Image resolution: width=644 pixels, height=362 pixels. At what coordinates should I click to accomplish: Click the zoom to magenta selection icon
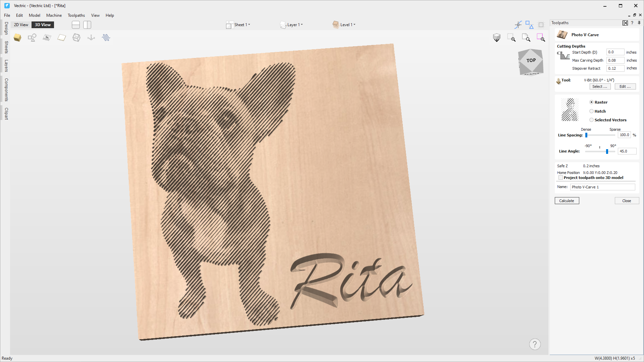[541, 38]
